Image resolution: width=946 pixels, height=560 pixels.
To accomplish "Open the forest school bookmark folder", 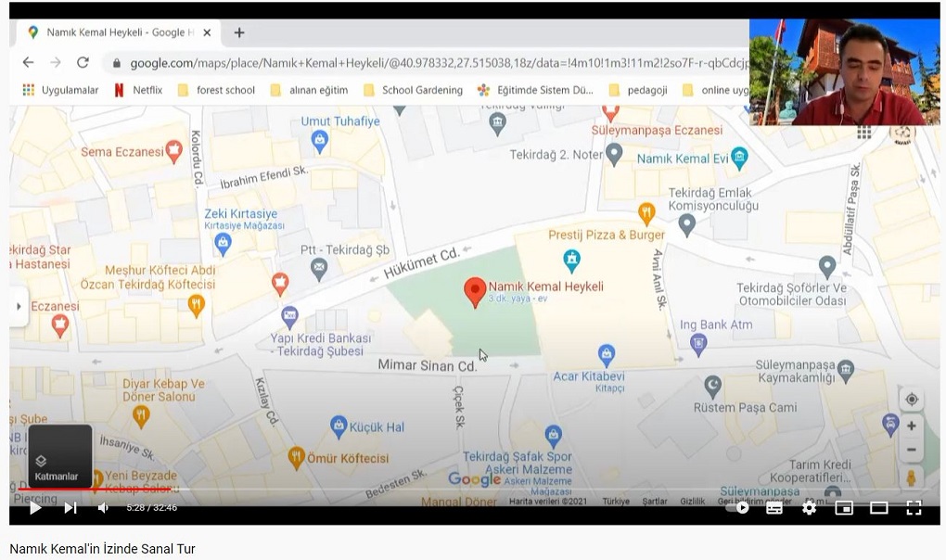I will click(217, 91).
